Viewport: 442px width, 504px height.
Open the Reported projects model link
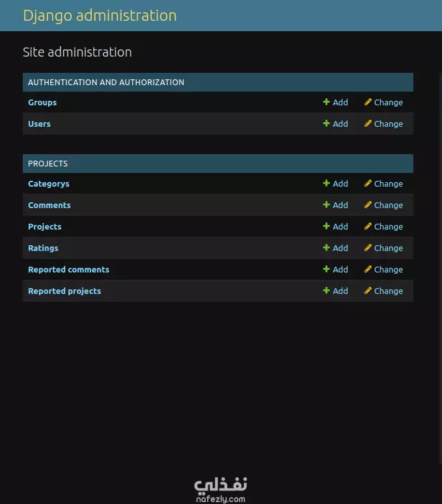pos(64,291)
